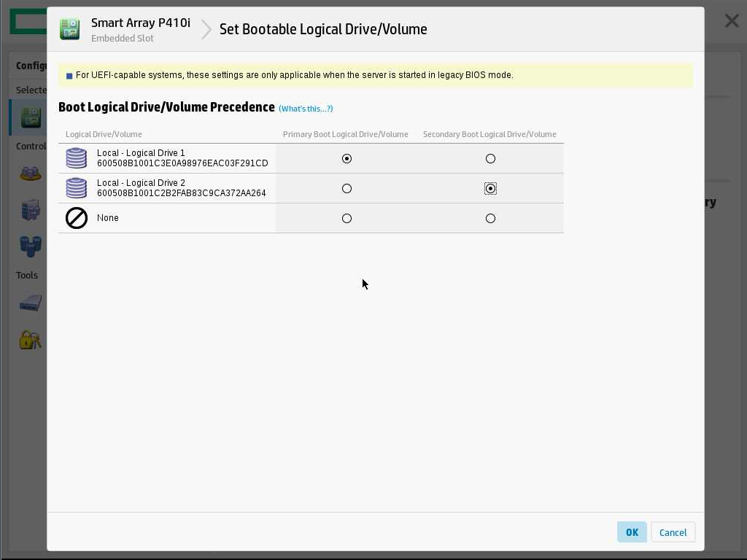The image size is (747, 560).
Task: Cancel the bootable drive dialog
Action: coord(673,532)
